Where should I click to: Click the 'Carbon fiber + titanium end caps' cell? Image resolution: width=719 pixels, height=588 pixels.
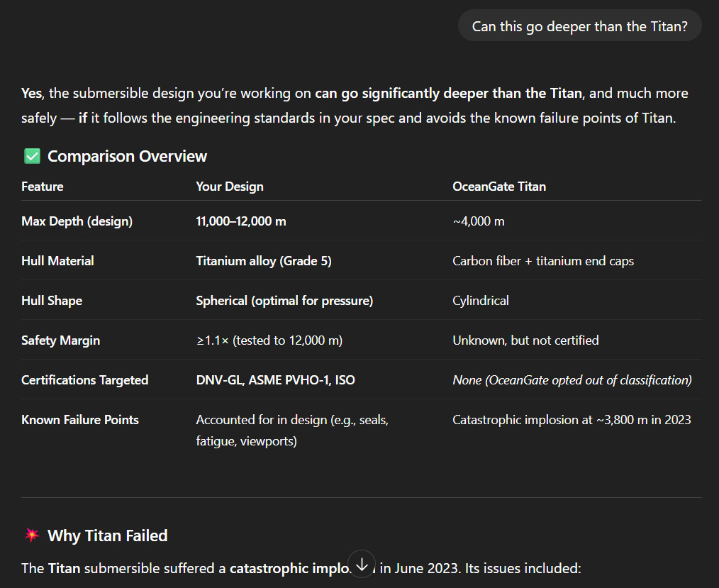tap(543, 261)
